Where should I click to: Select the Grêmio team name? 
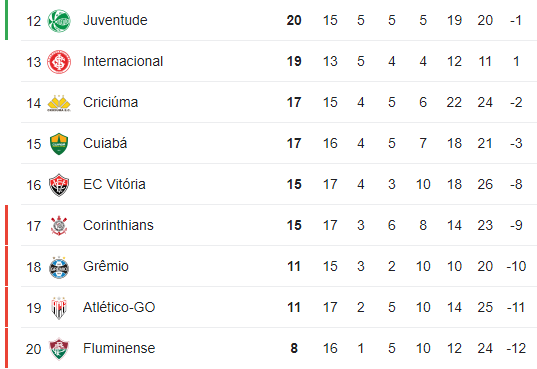pyautogui.click(x=106, y=266)
